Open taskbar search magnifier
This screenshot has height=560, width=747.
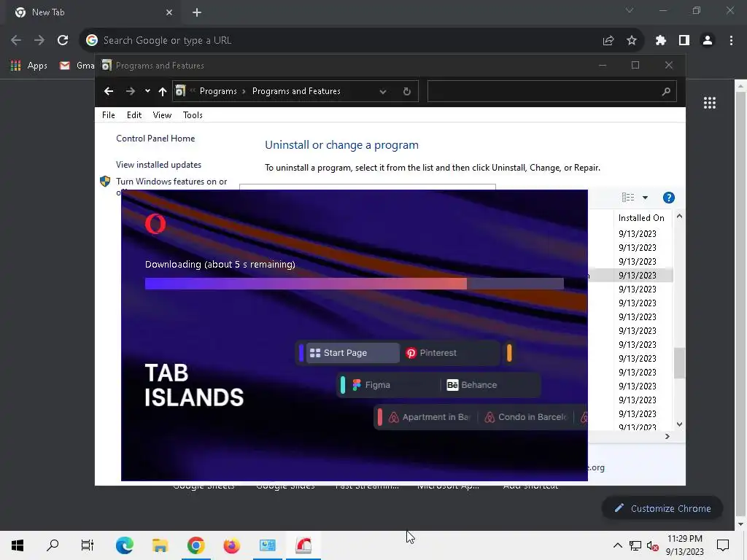pyautogui.click(x=53, y=545)
